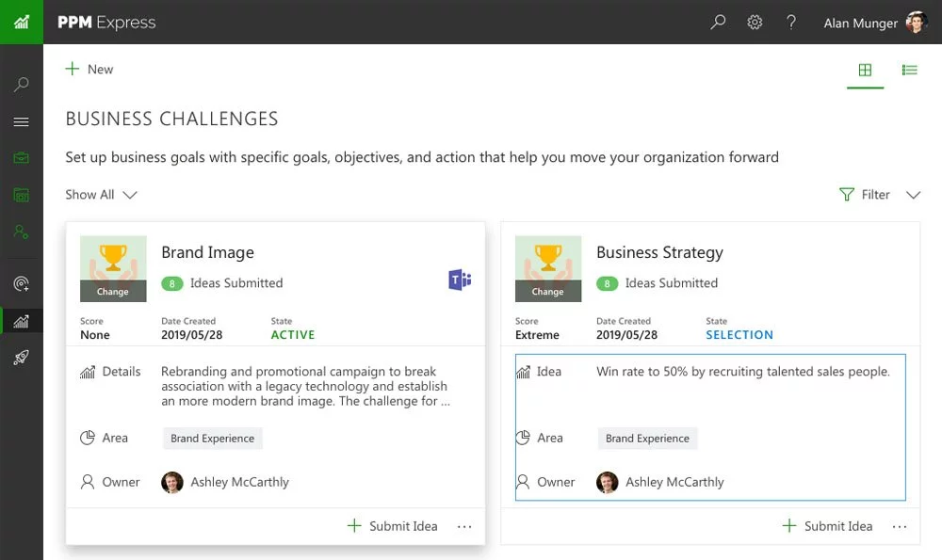The height and width of the screenshot is (560, 942).
Task: Click the Brand Image details description text
Action: pyautogui.click(x=305, y=386)
